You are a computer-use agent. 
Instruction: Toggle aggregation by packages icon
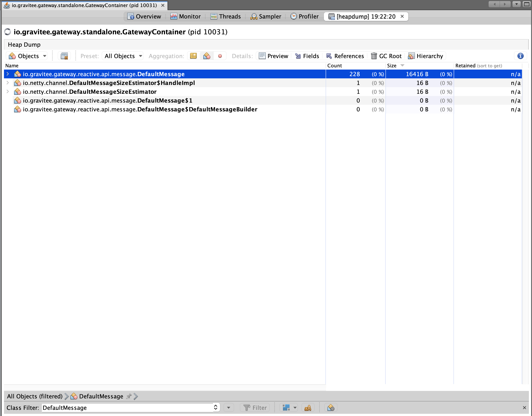tap(193, 56)
